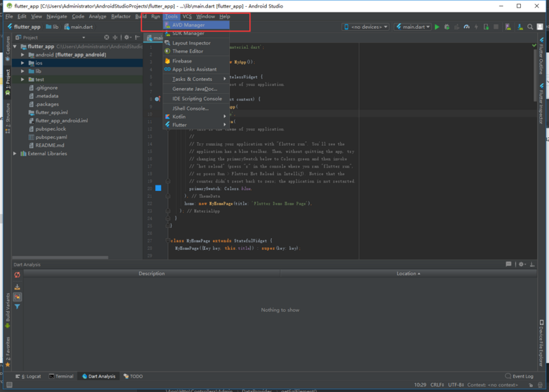Open the Event Log button
549x392 pixels.
(519, 376)
